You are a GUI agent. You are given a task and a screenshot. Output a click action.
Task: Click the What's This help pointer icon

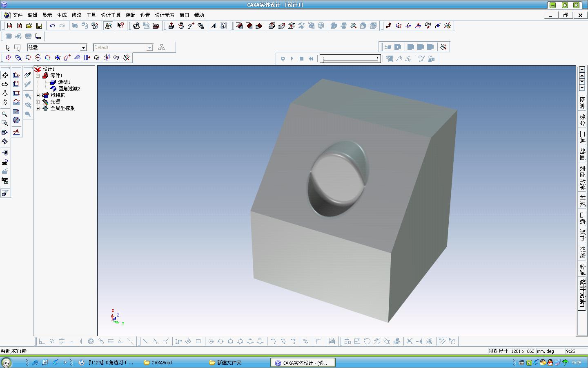click(120, 26)
